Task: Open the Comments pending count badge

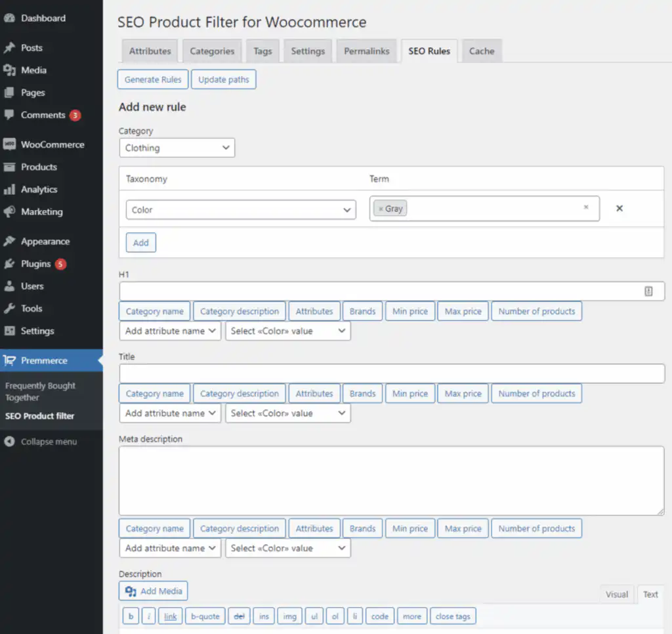Action: click(x=75, y=116)
